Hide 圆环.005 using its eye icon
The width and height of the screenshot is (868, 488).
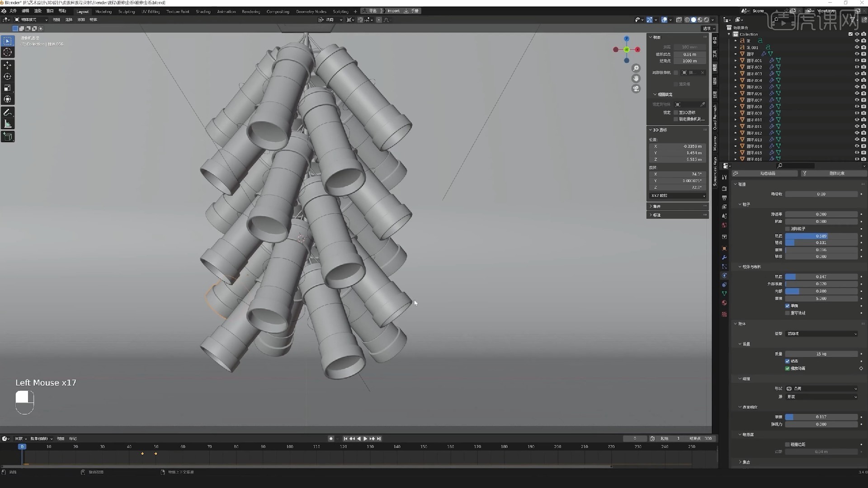click(857, 87)
